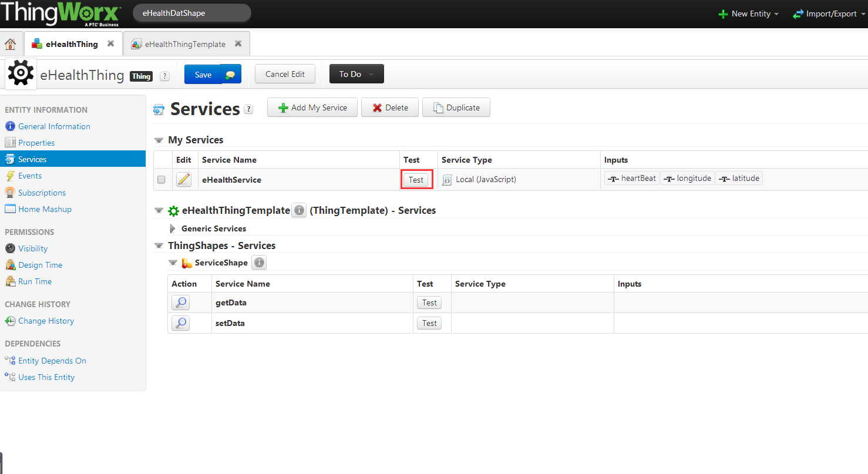
Task: Click the ServiceShape thing shape icon
Action: pos(187,263)
